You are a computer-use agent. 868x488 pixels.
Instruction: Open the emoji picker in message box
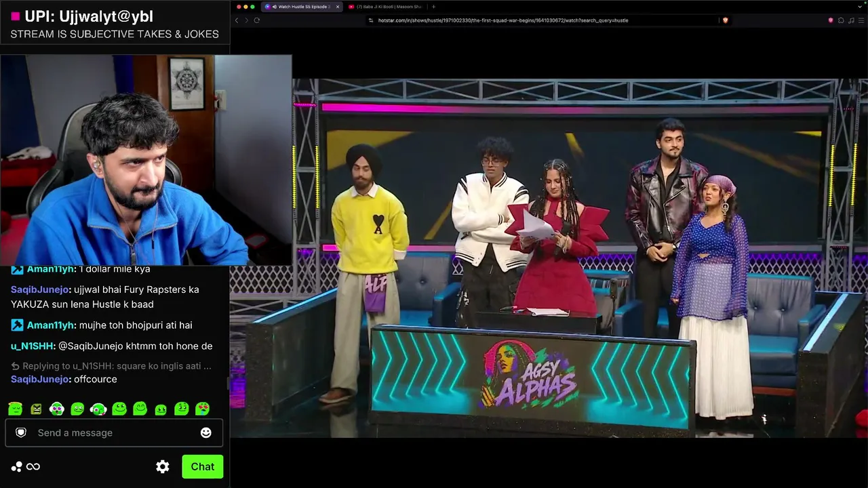[x=206, y=432]
